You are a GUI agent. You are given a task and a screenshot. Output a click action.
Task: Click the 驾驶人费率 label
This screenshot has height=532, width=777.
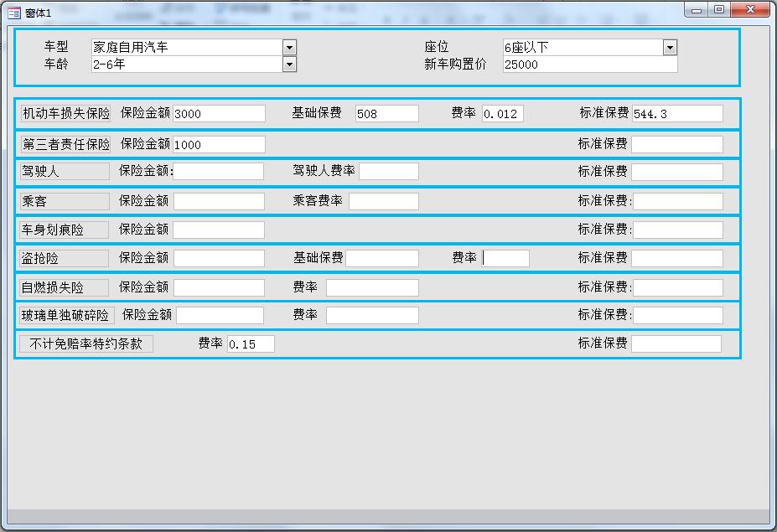(324, 171)
